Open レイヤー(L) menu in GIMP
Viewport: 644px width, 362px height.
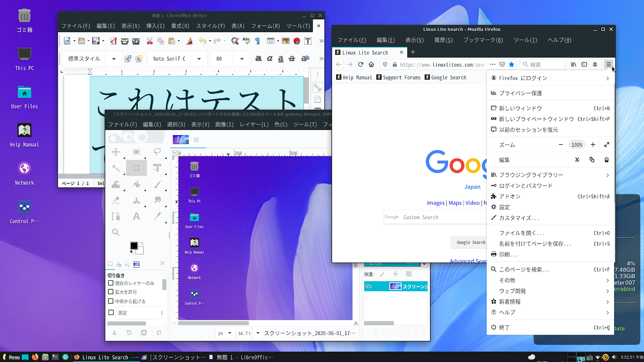(x=254, y=124)
